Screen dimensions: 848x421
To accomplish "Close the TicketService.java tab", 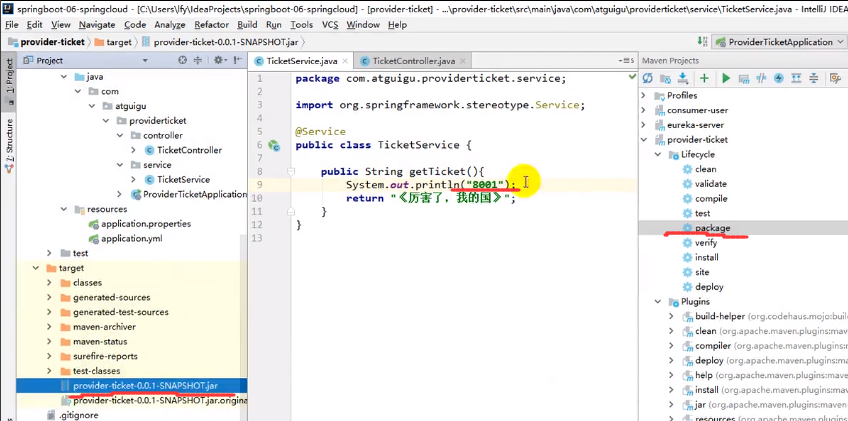I will pos(344,61).
